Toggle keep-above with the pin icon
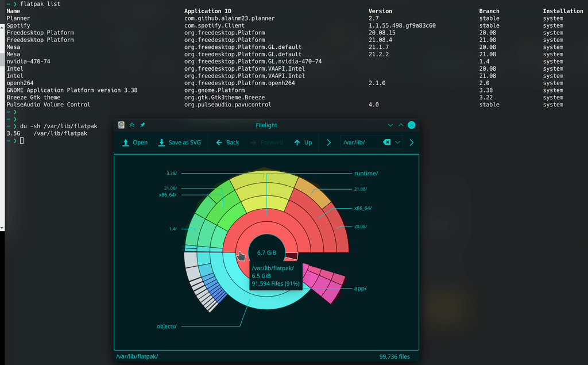The height and width of the screenshot is (365, 588). click(142, 125)
